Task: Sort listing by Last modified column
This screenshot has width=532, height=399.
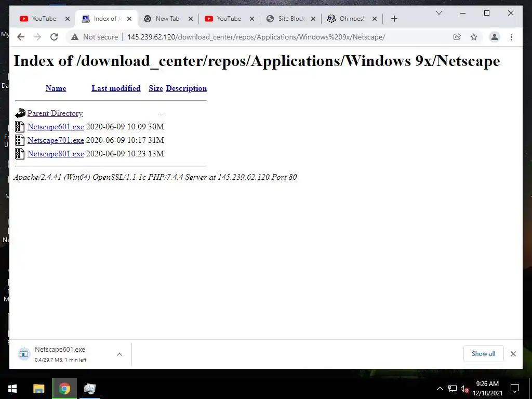Action: click(x=116, y=88)
